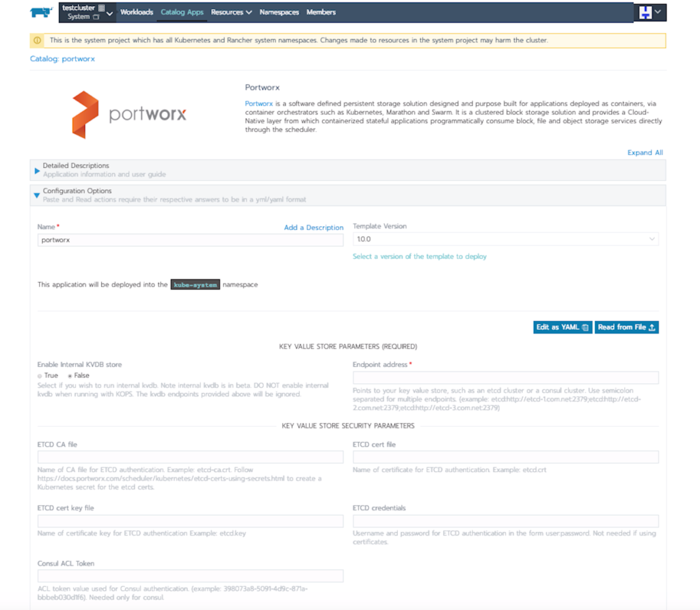Screen dimensions: 700x610
Task: Click 'Select a version of the template to deploy'
Action: tap(420, 257)
